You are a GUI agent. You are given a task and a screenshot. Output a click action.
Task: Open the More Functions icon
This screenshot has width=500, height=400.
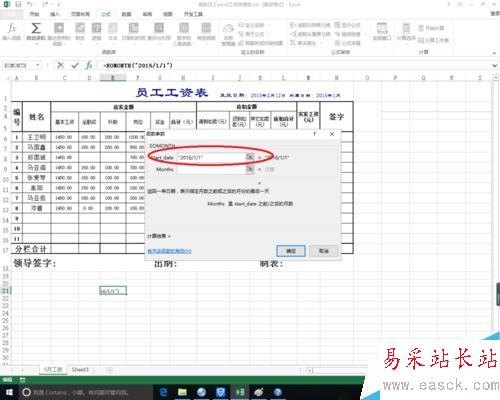tap(206, 28)
